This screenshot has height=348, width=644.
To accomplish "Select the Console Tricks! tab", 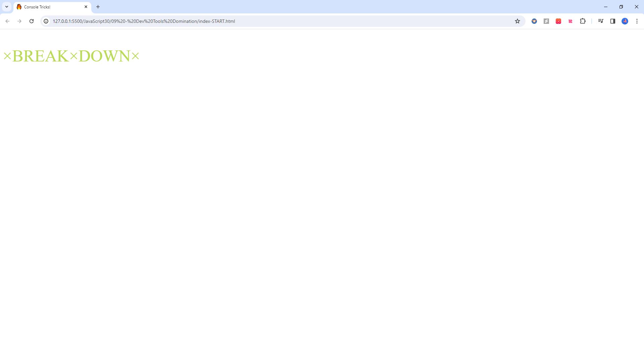I will (47, 7).
